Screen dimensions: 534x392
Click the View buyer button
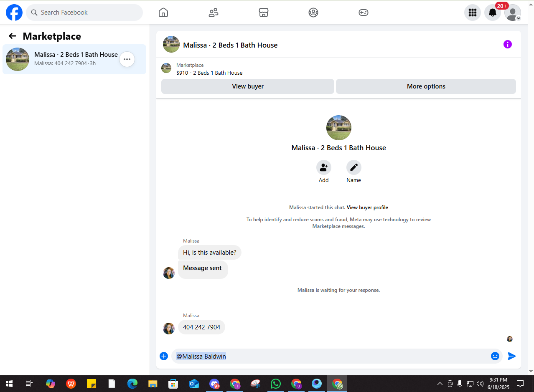[x=248, y=86]
